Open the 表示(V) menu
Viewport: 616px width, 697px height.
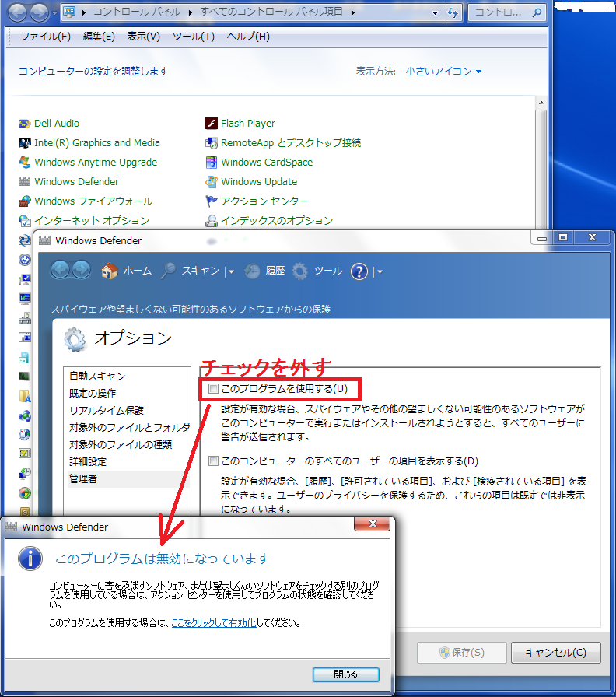point(144,37)
